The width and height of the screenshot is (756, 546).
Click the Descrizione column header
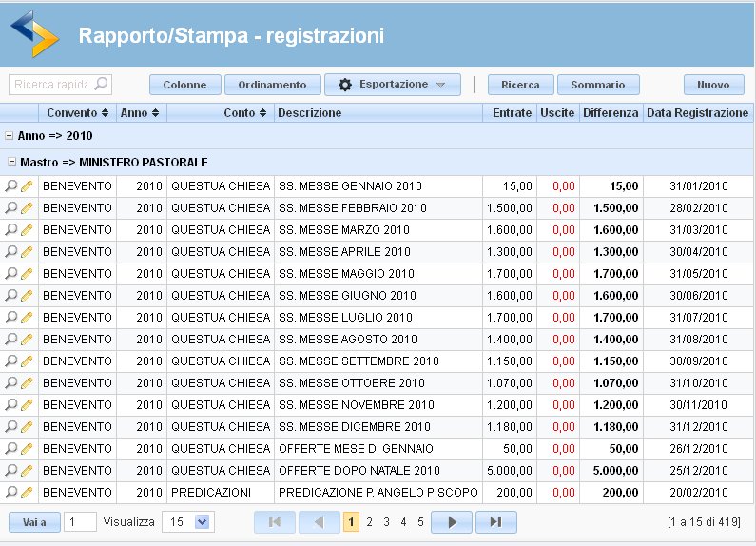point(378,113)
